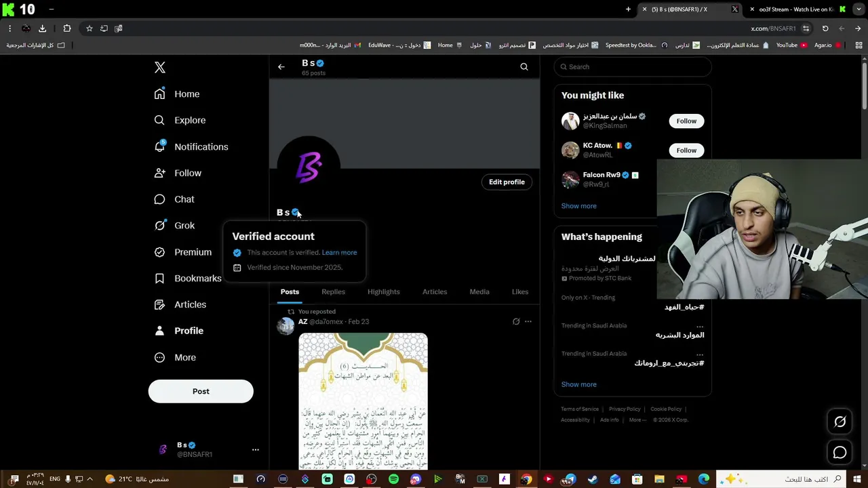Click the white Post button
The width and height of the screenshot is (868, 488).
tap(201, 391)
